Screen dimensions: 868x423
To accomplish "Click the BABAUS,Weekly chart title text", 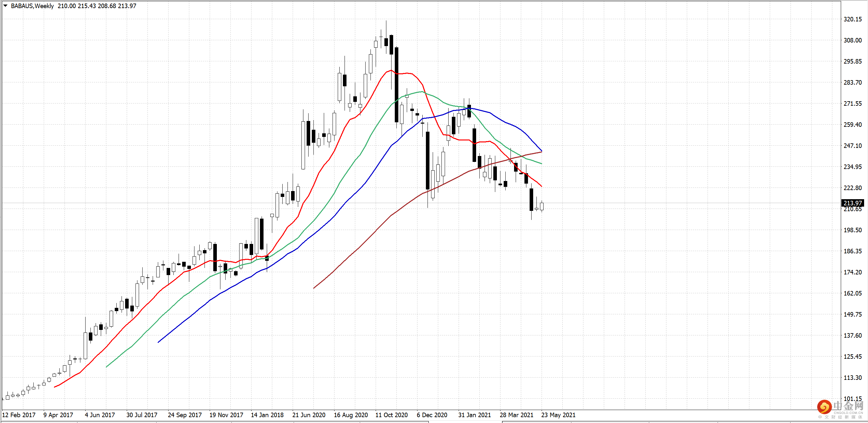I will [32, 6].
